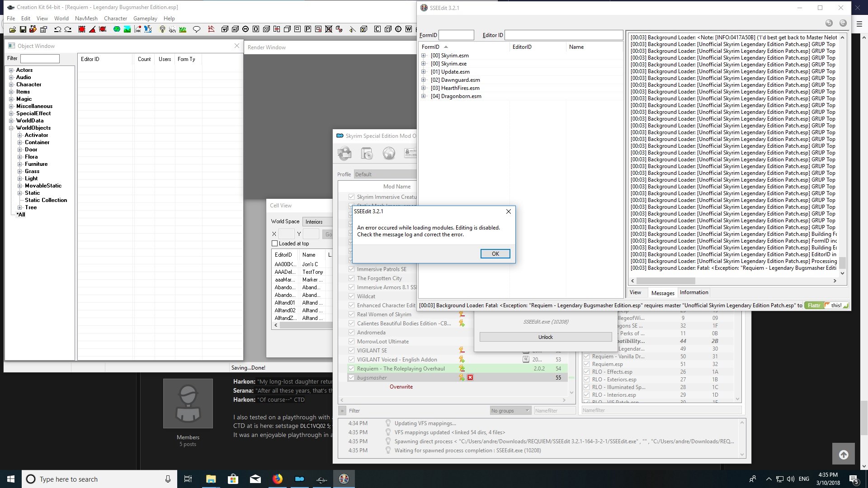
Task: Open File Explorer from the taskbar
Action: [x=211, y=479]
